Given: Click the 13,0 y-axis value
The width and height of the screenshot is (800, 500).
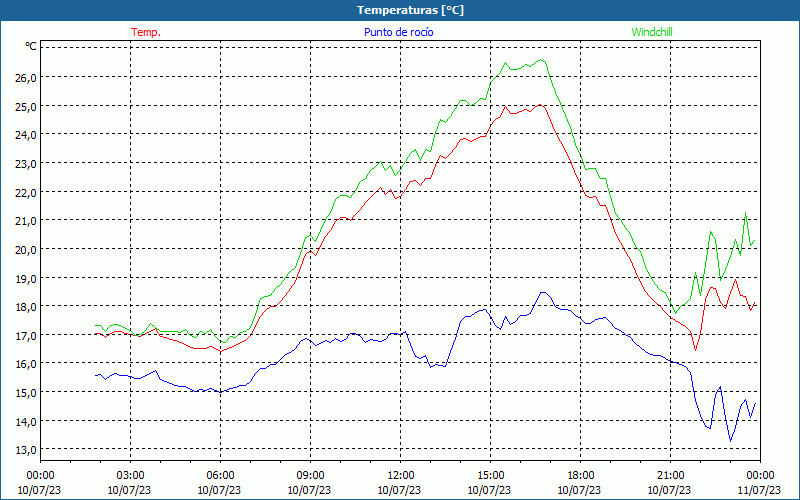Looking at the screenshot, I should 26,450.
